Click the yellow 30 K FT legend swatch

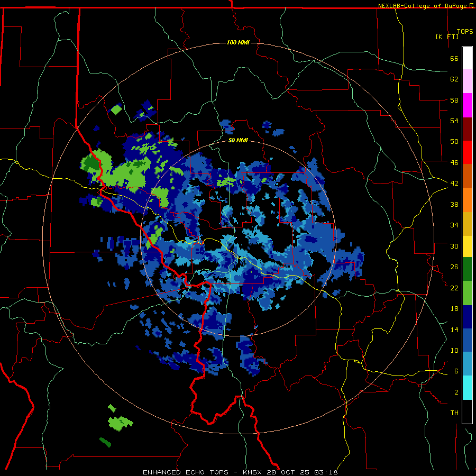click(467, 246)
